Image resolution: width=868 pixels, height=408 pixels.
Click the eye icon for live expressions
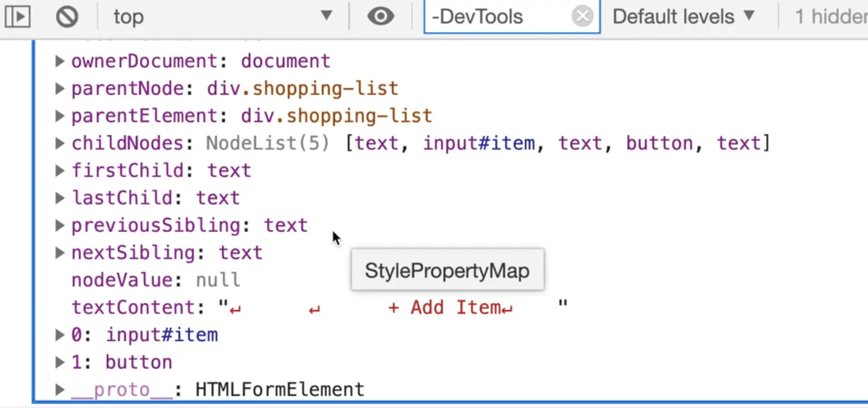point(381,17)
